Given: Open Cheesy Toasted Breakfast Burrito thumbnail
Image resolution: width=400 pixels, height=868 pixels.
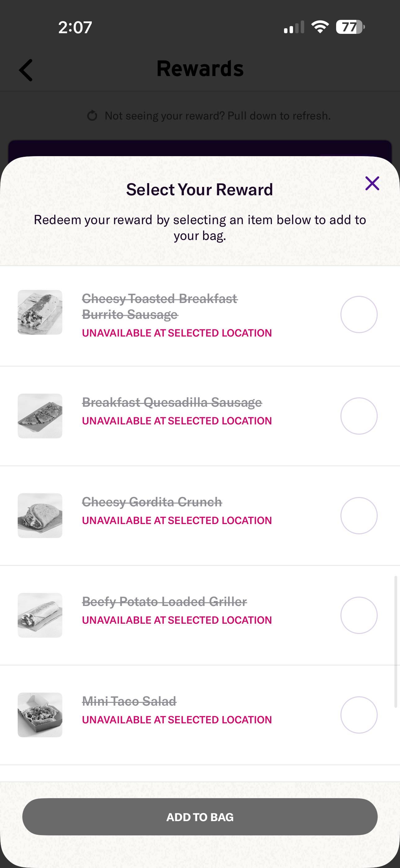Looking at the screenshot, I should (x=40, y=312).
